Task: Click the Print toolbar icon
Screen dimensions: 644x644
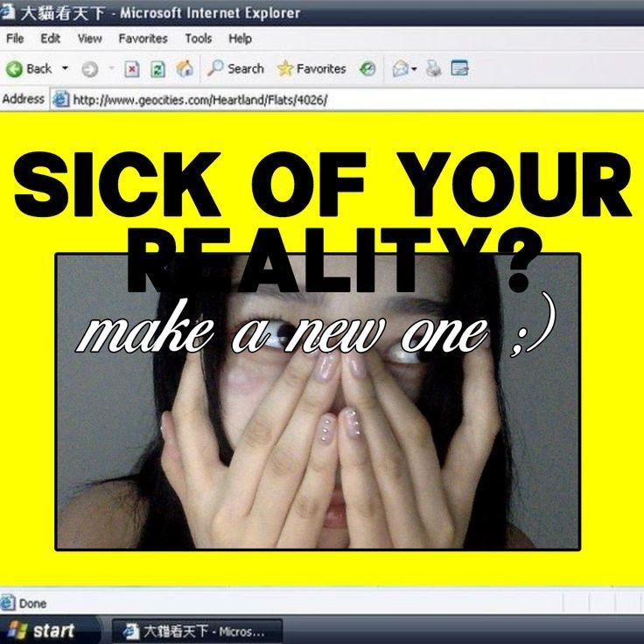Action: (x=433, y=68)
